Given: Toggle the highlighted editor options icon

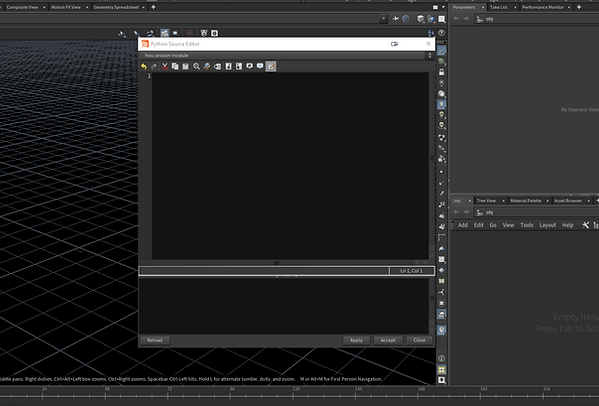Looking at the screenshot, I should [x=271, y=66].
